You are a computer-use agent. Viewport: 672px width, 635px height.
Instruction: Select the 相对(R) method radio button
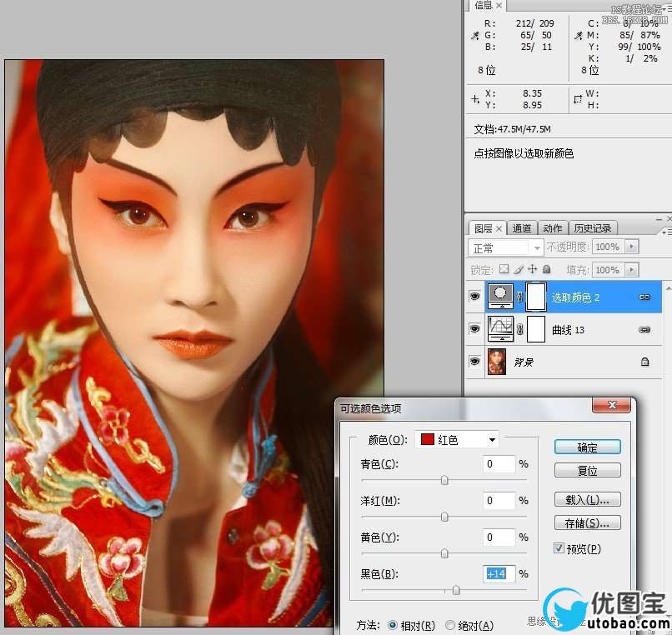(392, 626)
